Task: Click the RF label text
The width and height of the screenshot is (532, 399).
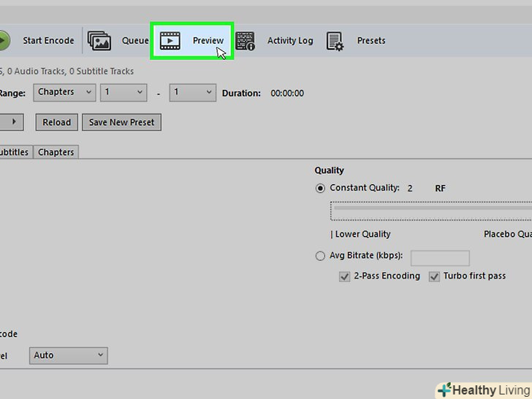Action: pyautogui.click(x=440, y=189)
